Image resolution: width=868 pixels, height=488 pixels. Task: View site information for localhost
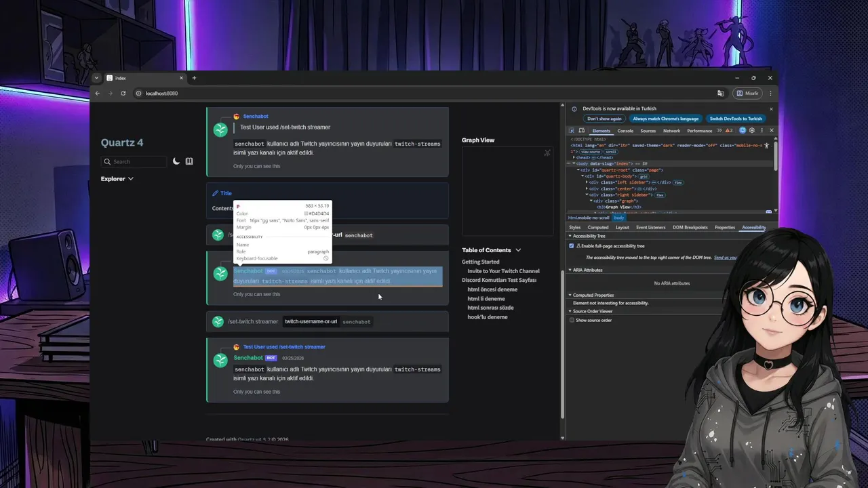(x=138, y=93)
